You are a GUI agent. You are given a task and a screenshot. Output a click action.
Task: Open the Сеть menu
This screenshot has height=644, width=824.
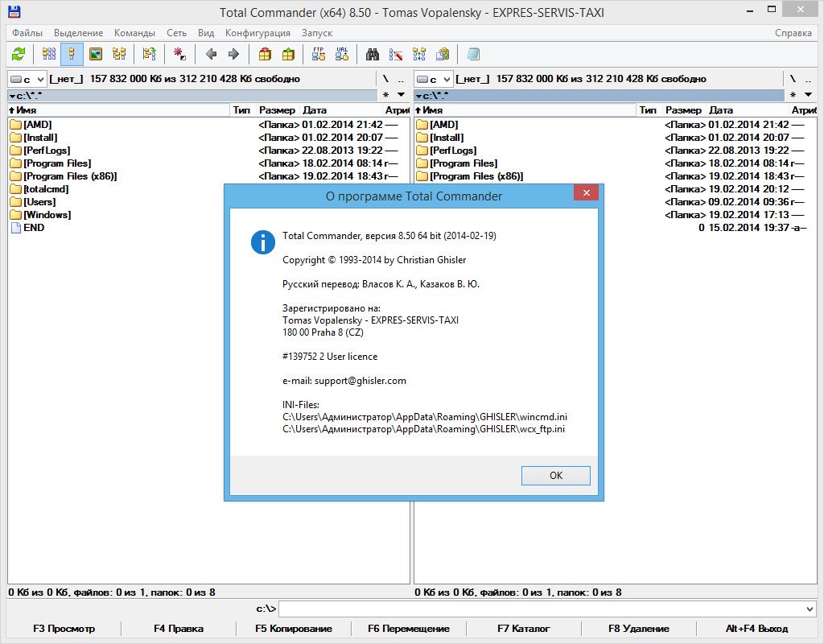tap(176, 32)
